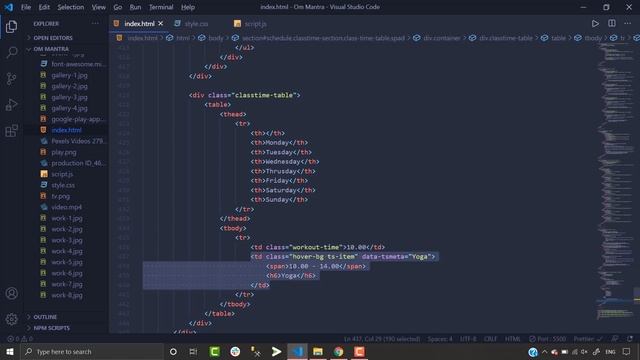This screenshot has height=360, width=640.
Task: Select the index.html editor tab
Action: pos(139,24)
